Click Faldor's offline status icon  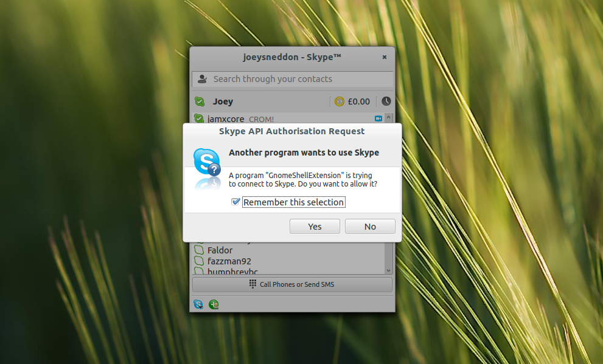tap(199, 250)
